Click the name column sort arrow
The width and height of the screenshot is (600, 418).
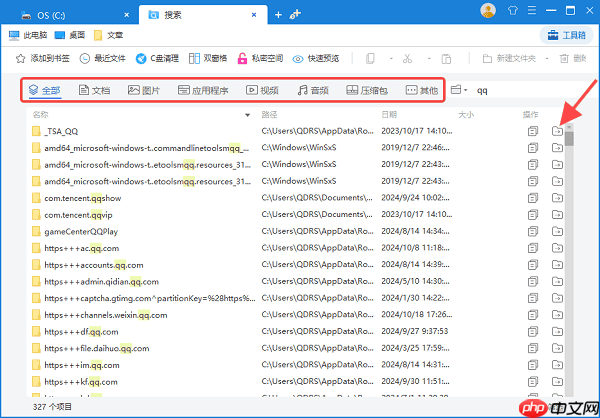point(248,115)
